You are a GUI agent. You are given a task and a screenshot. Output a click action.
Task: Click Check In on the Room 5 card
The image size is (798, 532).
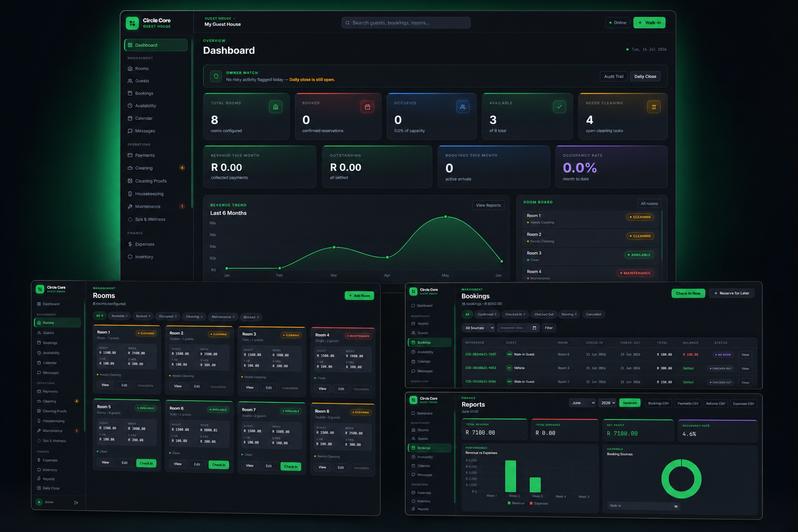(x=147, y=463)
